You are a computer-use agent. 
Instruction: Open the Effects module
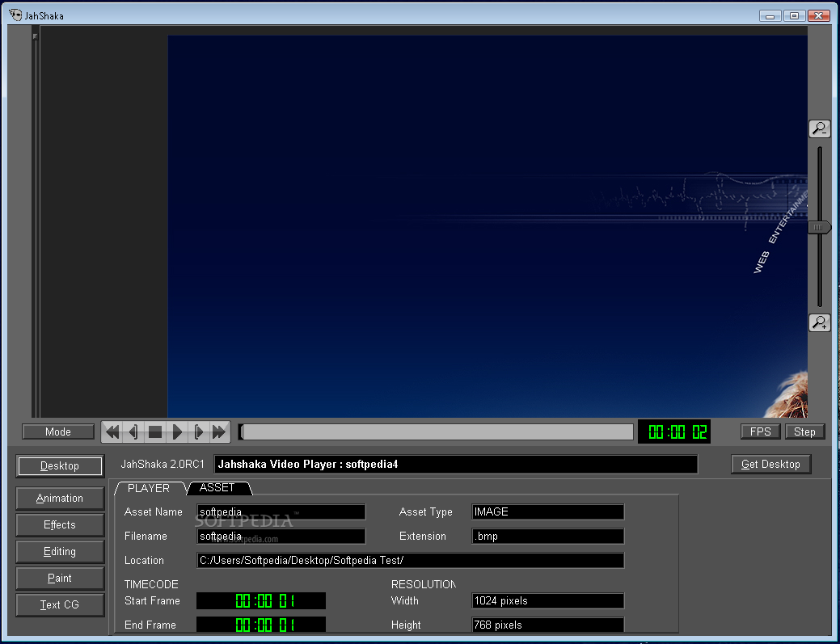(60, 524)
